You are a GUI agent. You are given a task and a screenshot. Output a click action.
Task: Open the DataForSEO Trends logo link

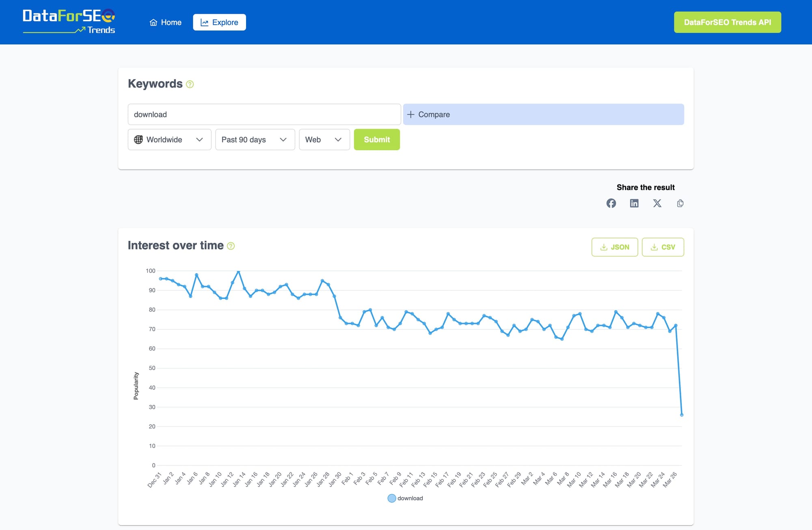(x=69, y=22)
